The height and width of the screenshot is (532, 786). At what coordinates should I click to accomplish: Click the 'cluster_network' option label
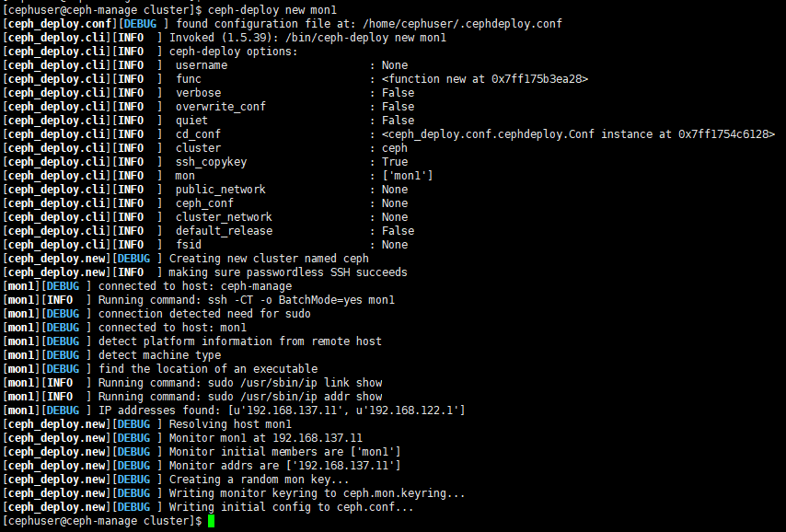tap(224, 217)
